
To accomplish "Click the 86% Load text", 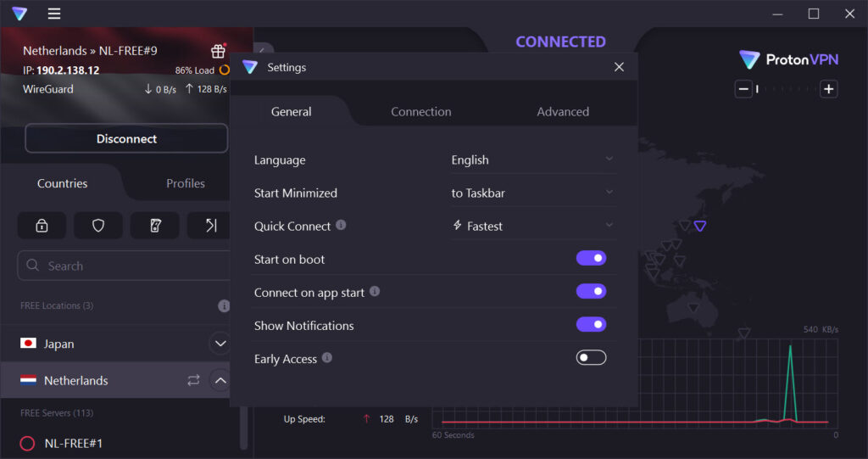I will pos(194,70).
